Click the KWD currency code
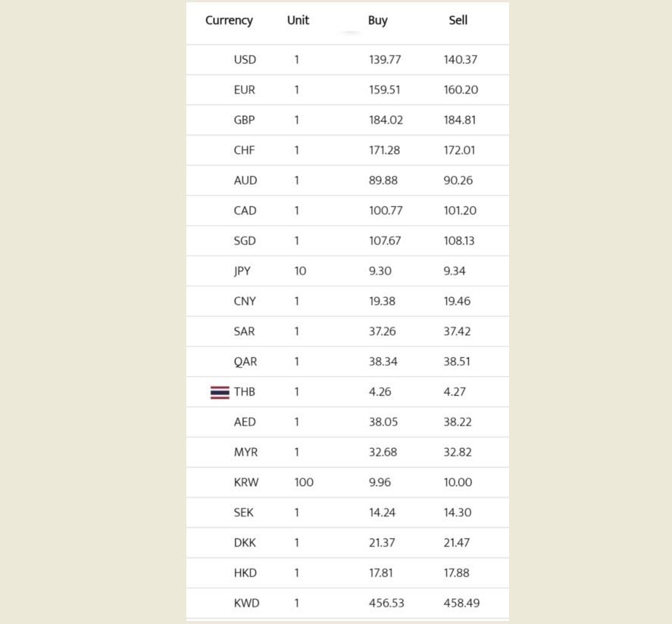672x624 pixels. click(246, 604)
